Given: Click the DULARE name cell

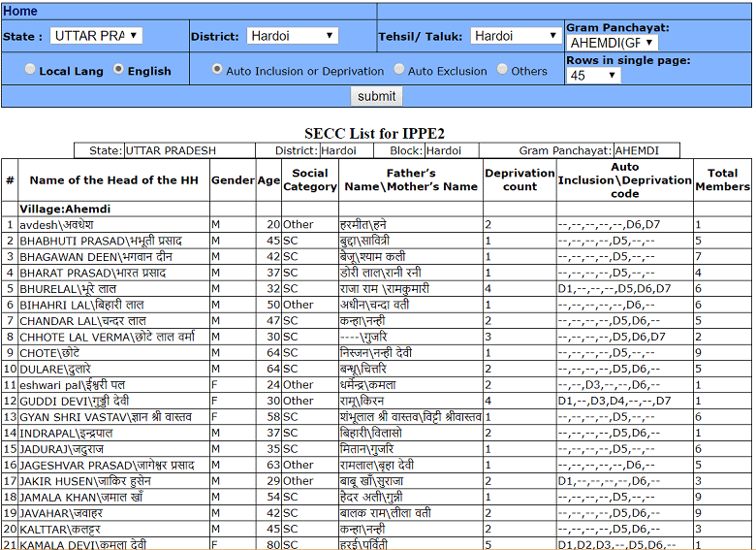Looking at the screenshot, I should pos(113,369).
